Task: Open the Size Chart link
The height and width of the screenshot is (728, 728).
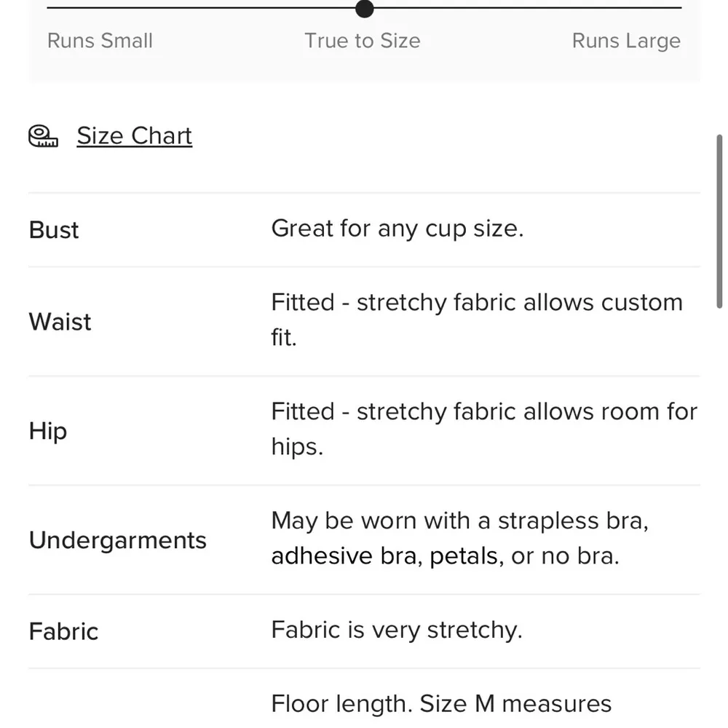Action: 134,136
